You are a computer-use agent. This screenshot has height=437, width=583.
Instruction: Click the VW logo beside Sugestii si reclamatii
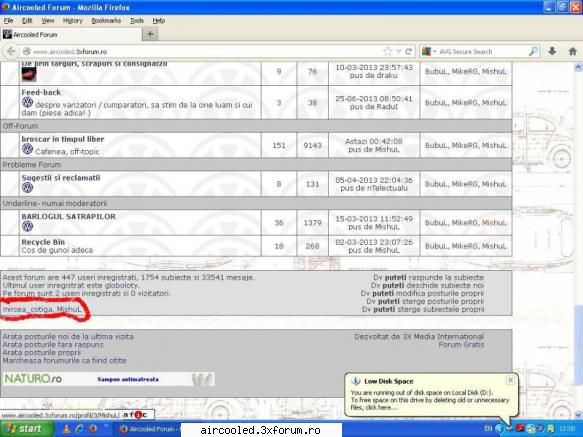coord(28,187)
